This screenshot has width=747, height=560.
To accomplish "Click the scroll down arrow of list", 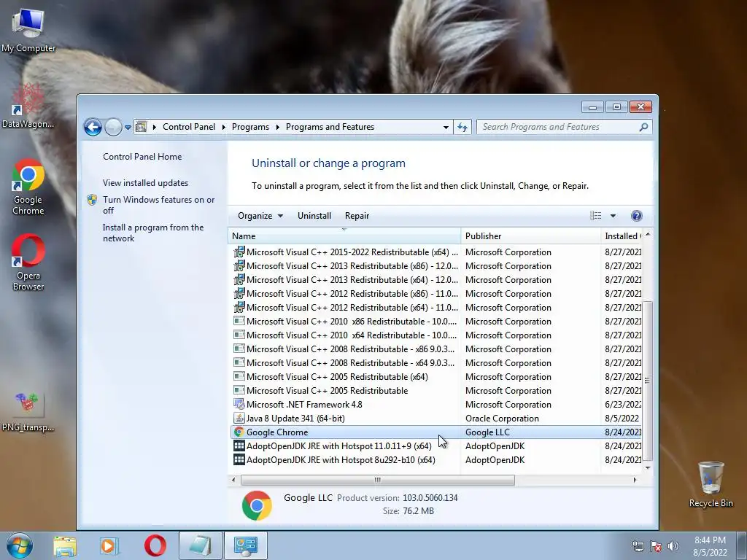I will pyautogui.click(x=648, y=467).
